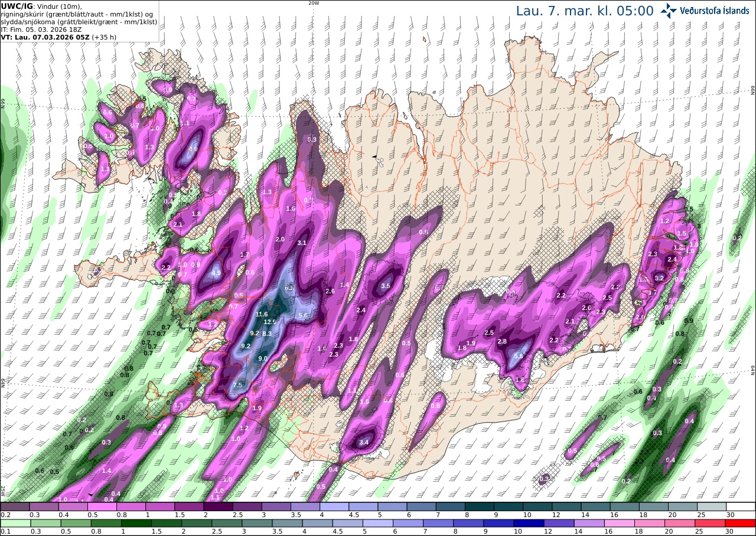Click the 11.6 precipitation value on map

click(x=262, y=315)
